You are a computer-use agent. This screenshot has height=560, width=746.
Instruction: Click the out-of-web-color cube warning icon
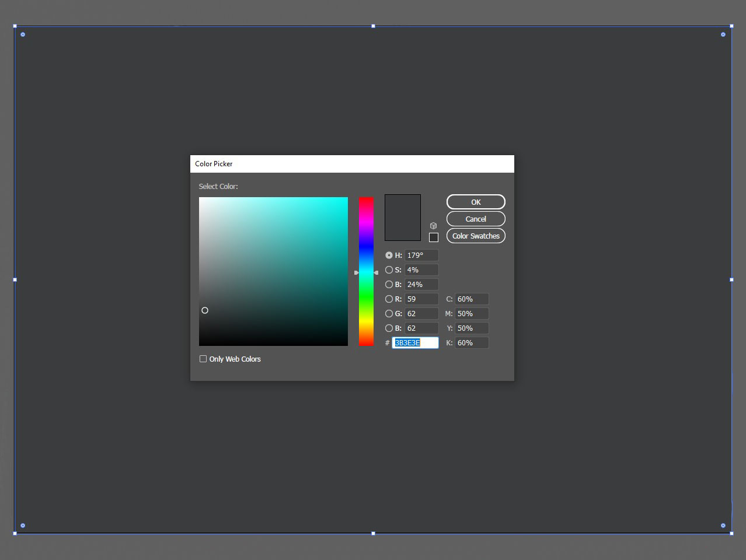[x=433, y=226]
